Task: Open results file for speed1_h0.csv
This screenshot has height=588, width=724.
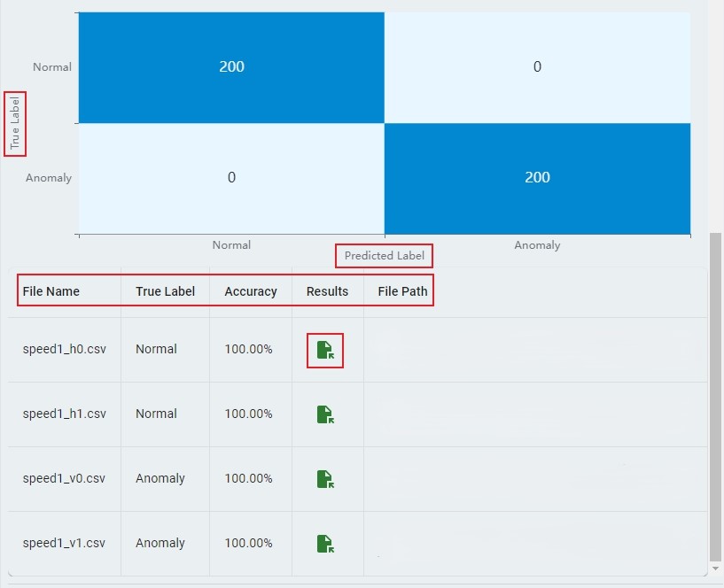Action: pos(325,350)
